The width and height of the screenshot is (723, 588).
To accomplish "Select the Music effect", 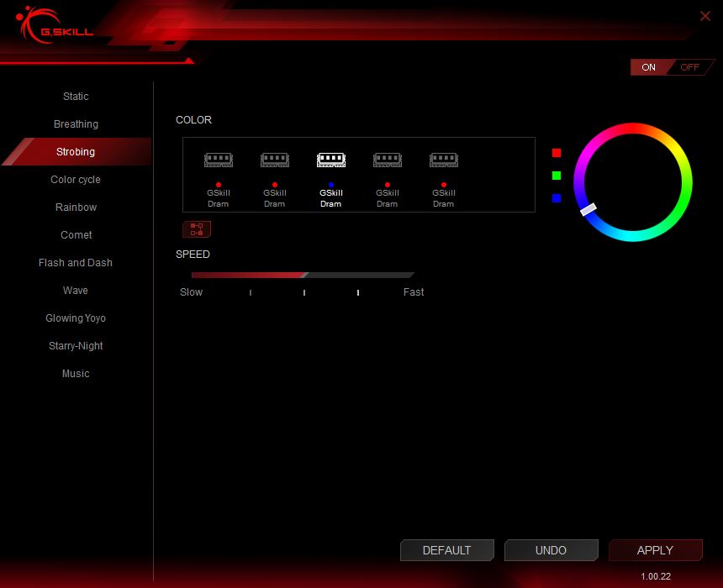I will click(x=76, y=373).
